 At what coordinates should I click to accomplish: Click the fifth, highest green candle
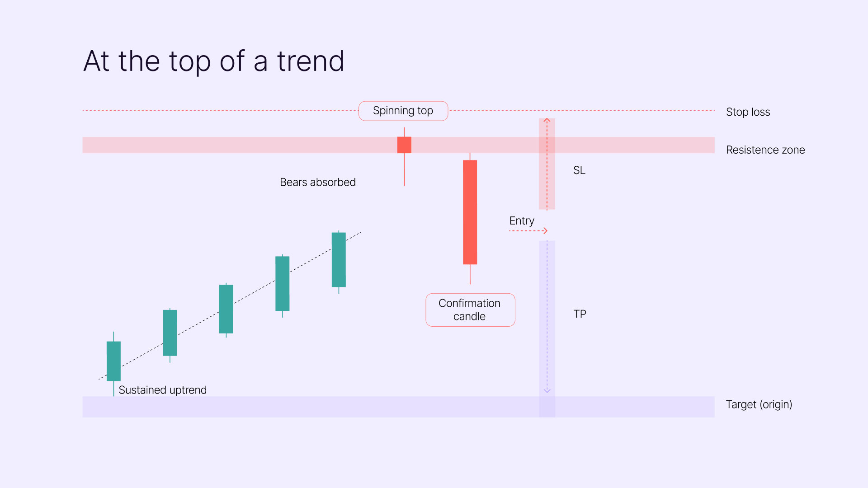pyautogui.click(x=339, y=259)
